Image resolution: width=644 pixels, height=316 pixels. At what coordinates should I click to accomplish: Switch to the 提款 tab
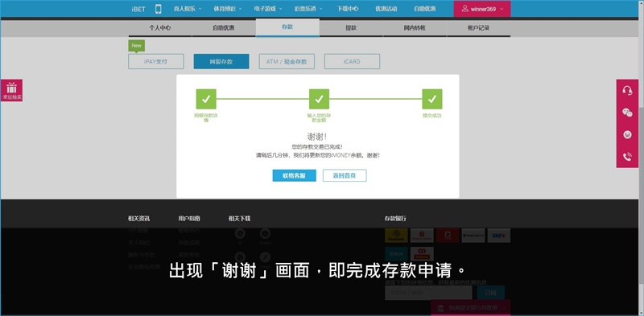click(351, 28)
